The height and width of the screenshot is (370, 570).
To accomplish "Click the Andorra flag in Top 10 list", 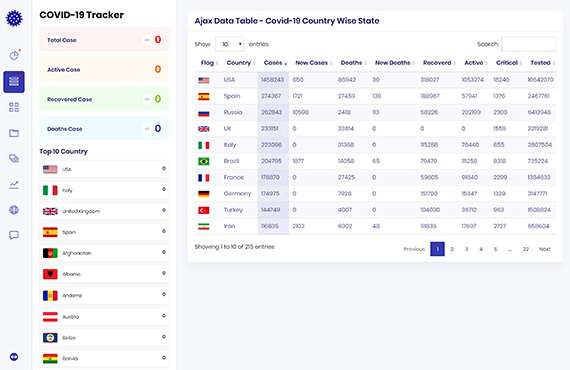I will (x=50, y=295).
